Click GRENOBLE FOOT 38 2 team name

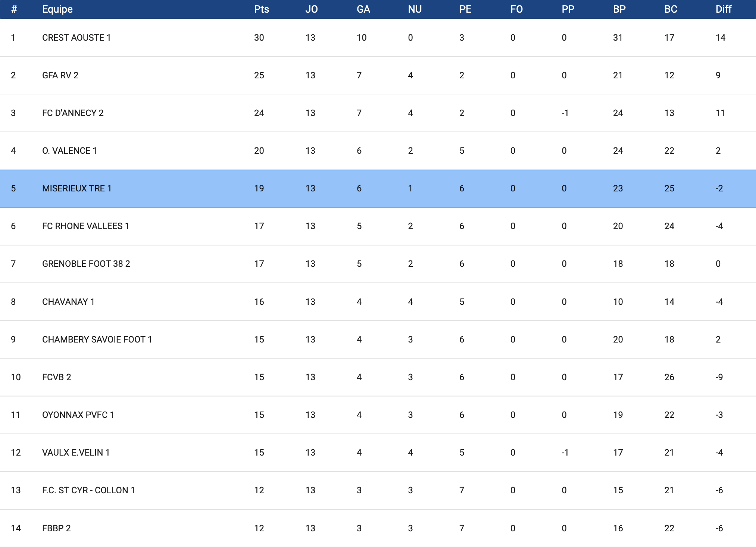pos(86,264)
